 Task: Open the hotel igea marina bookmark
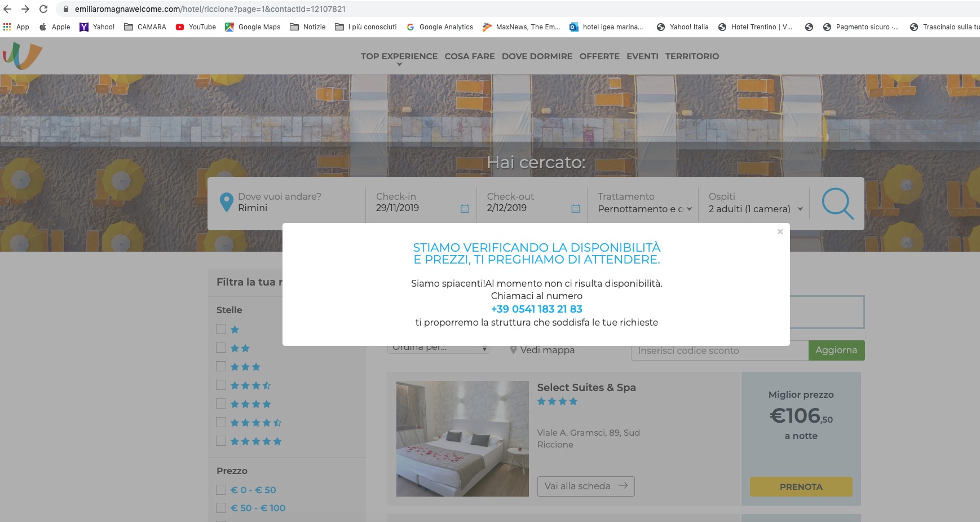pos(606,27)
